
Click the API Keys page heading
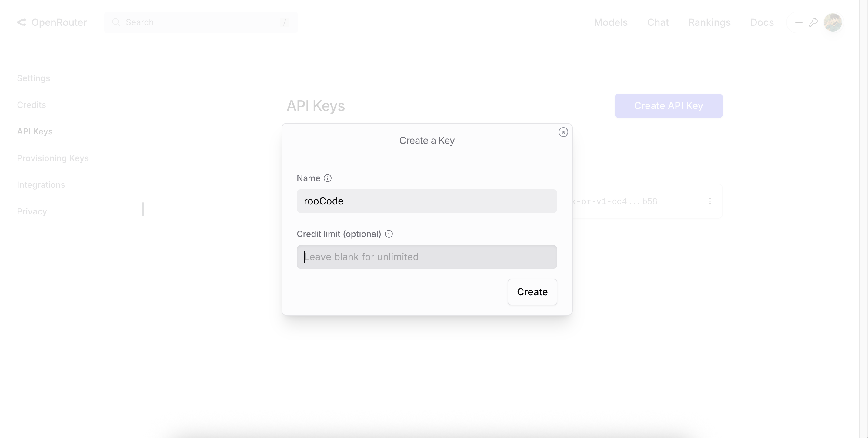click(315, 106)
